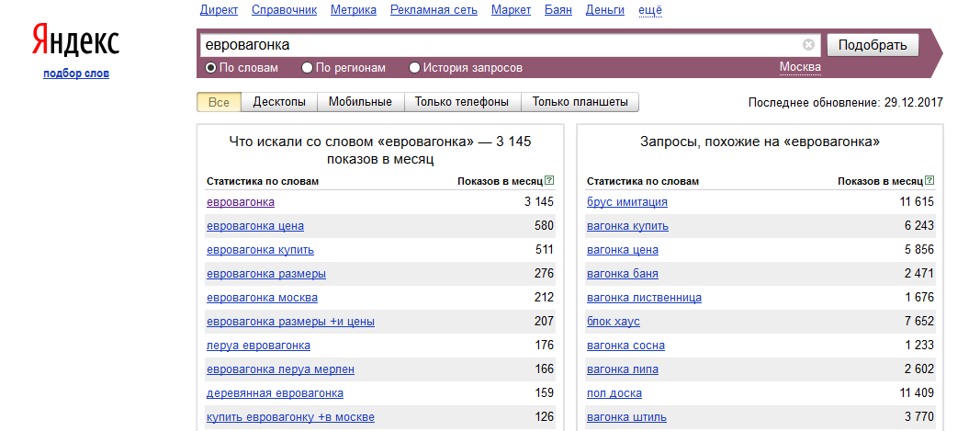The width and height of the screenshot is (980, 431).
Task: Select the История запросов radio button
Action: (414, 68)
